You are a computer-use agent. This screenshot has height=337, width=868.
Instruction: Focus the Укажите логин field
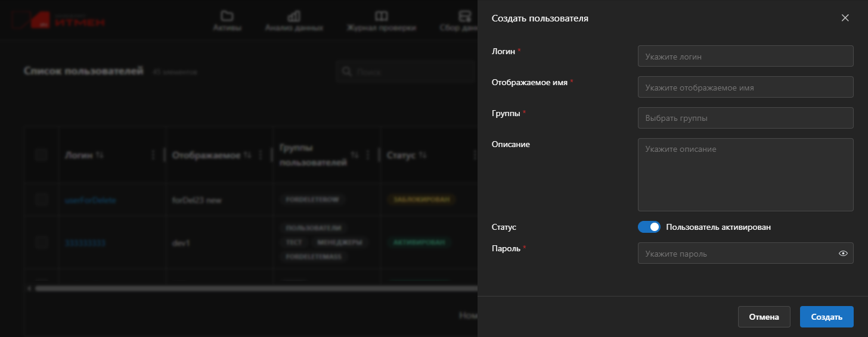pos(746,56)
